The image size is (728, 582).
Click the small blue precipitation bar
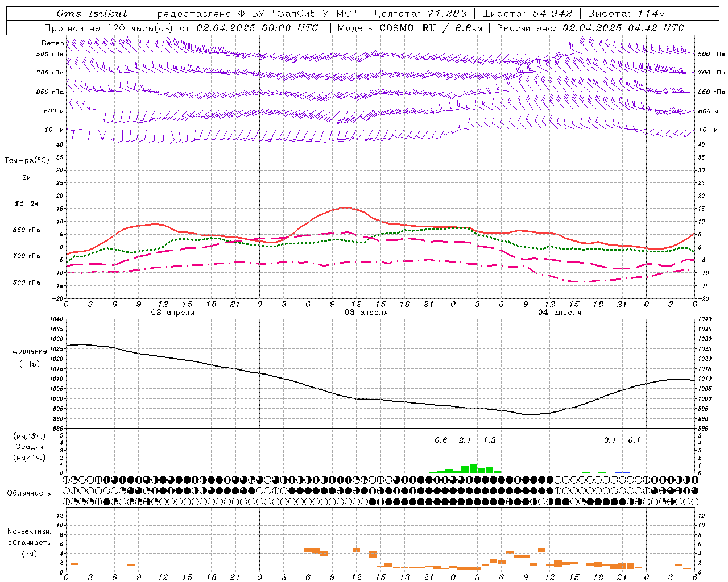tap(623, 472)
